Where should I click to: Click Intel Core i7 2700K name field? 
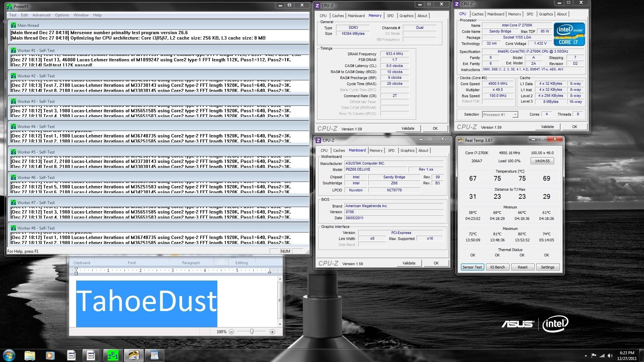pos(517,25)
